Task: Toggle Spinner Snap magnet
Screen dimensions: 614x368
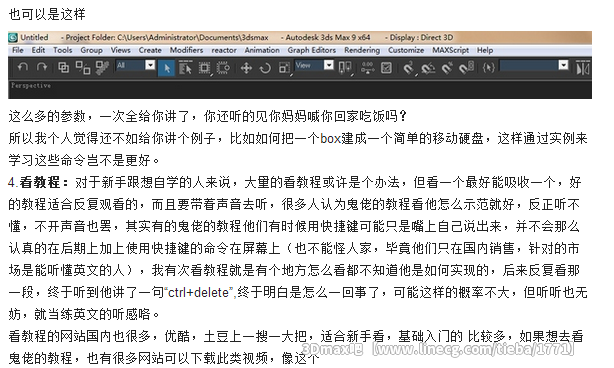Action: (467, 68)
